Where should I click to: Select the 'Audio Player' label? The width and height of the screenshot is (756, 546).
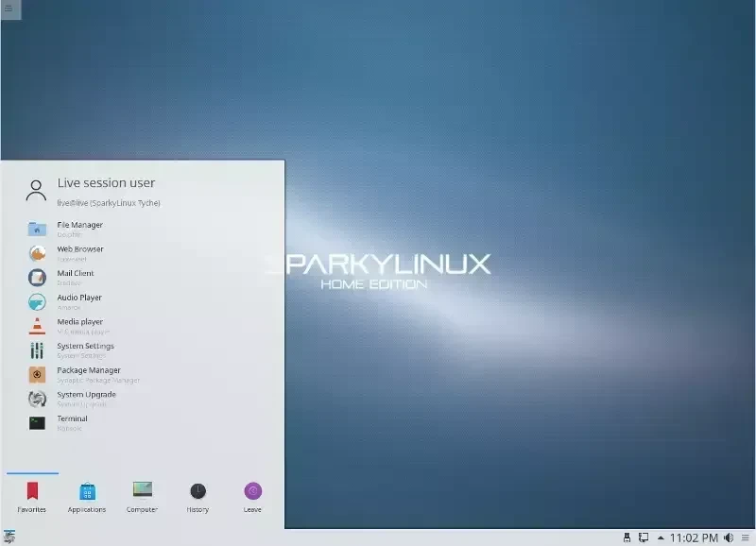click(79, 298)
